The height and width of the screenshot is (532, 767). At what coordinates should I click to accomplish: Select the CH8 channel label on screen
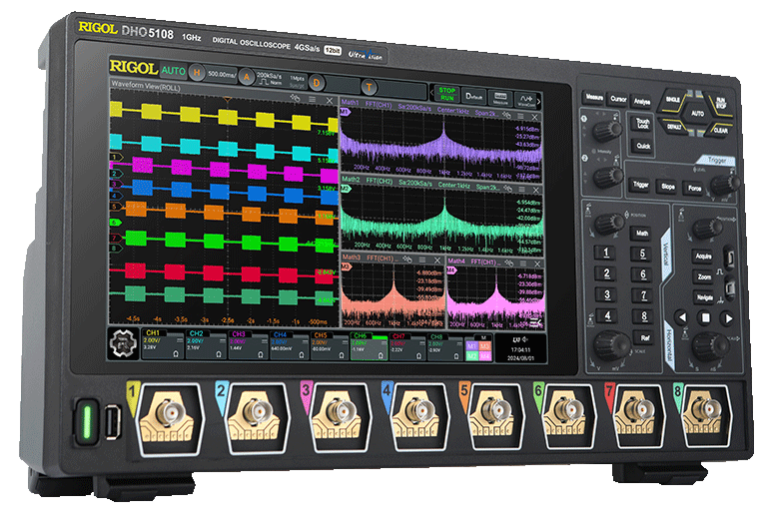[x=436, y=337]
